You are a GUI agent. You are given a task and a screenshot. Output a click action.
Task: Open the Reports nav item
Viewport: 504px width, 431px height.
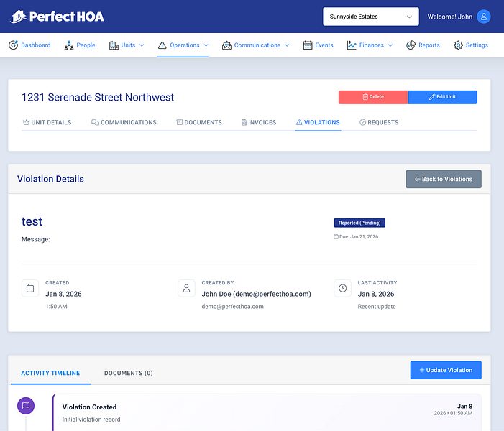(423, 45)
